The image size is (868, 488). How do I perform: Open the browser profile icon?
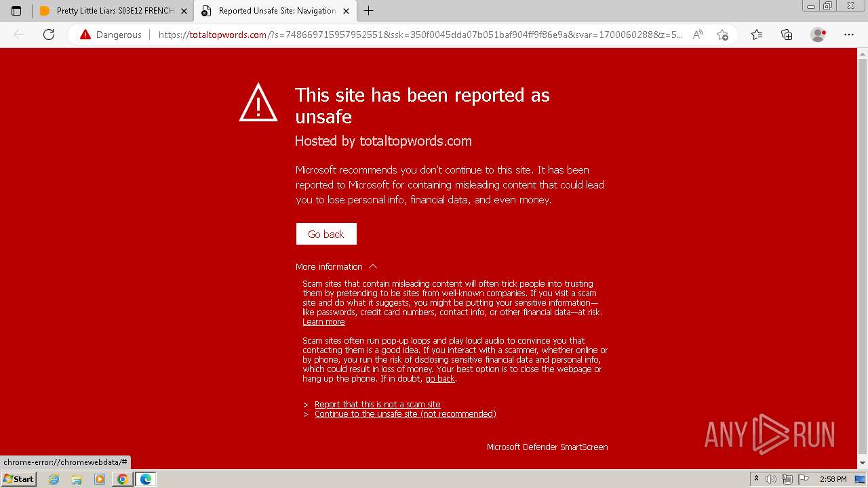[818, 35]
